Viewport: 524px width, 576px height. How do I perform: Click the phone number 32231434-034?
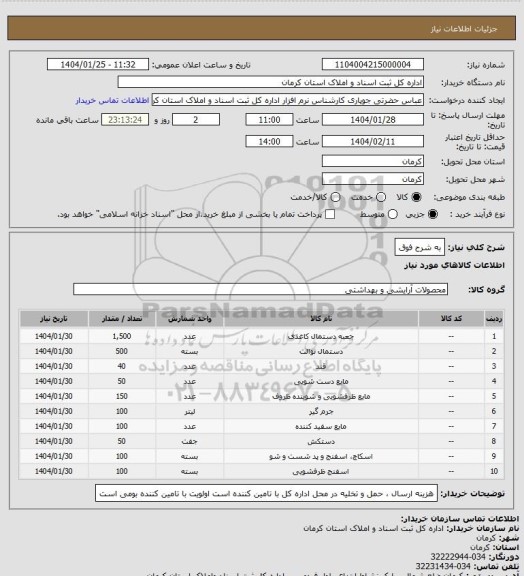click(443, 566)
